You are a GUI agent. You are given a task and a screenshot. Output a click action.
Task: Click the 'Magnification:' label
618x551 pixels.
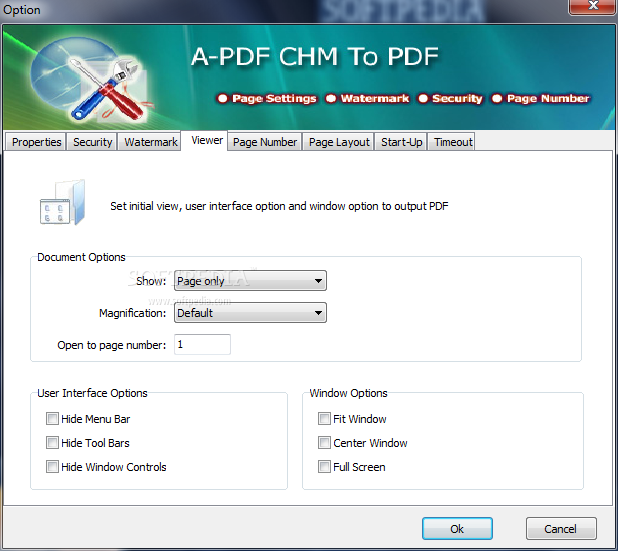tap(132, 313)
